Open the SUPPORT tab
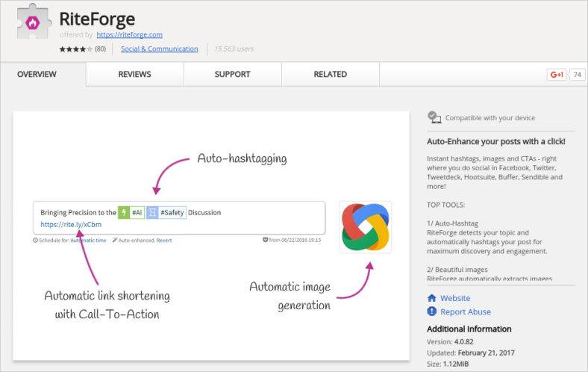This screenshot has height=372, width=588. point(233,74)
